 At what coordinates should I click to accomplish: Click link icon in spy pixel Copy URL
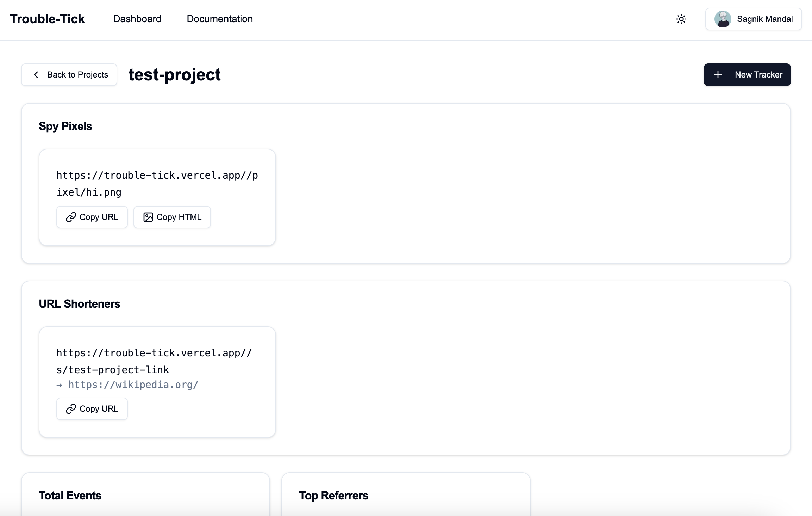tap(71, 217)
